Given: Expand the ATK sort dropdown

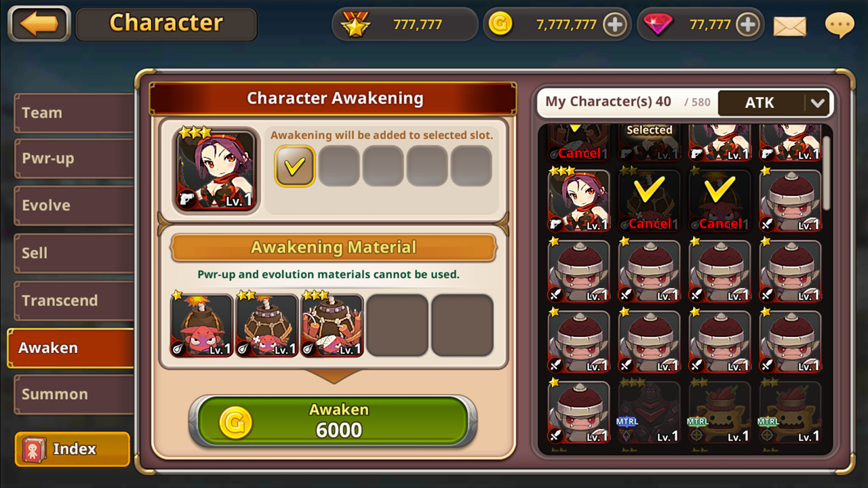Looking at the screenshot, I should click(774, 103).
